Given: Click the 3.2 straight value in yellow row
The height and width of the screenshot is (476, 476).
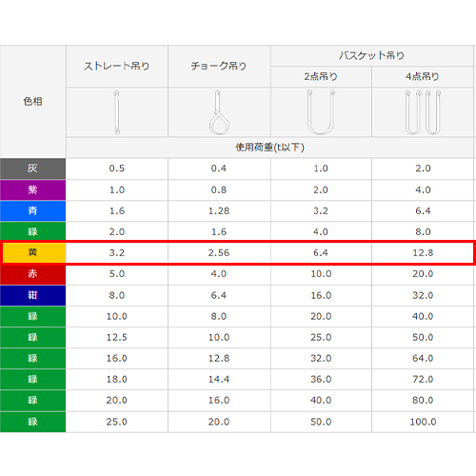Looking at the screenshot, I should [x=117, y=252].
